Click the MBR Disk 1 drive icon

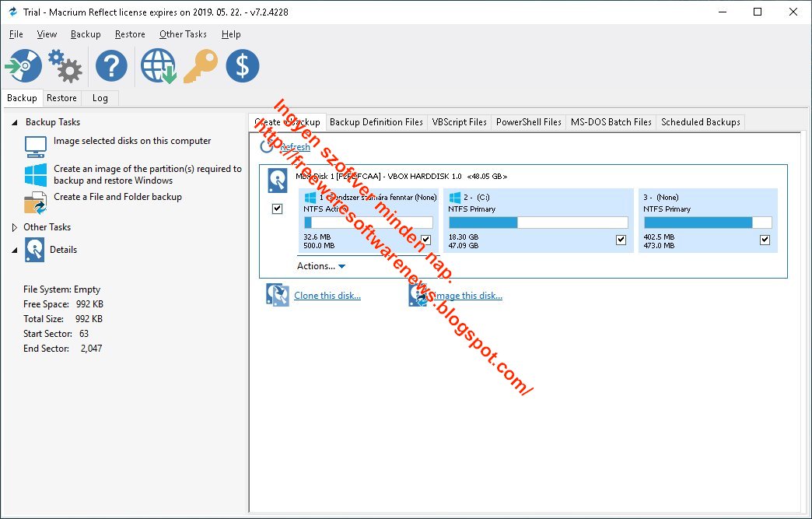point(278,181)
